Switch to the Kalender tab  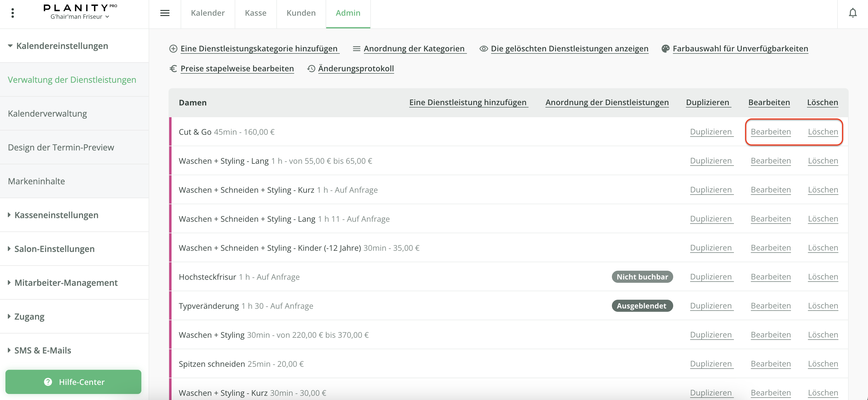(x=207, y=13)
